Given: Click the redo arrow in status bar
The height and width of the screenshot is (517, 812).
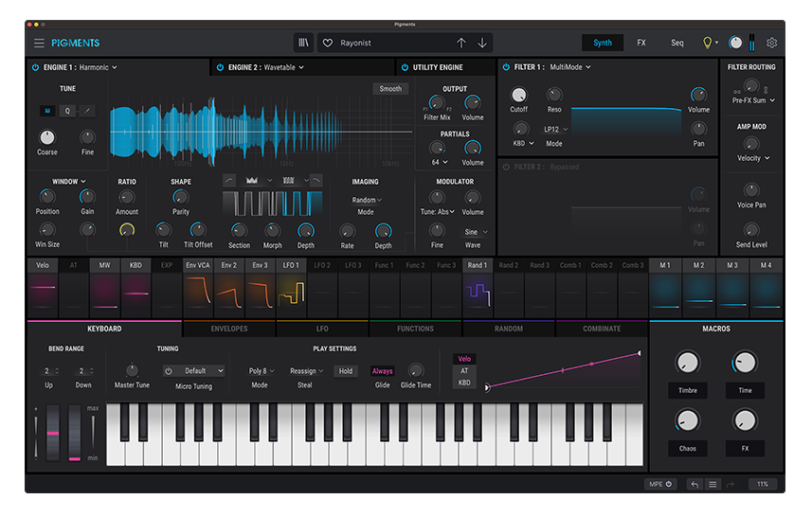Looking at the screenshot, I should click(x=731, y=485).
